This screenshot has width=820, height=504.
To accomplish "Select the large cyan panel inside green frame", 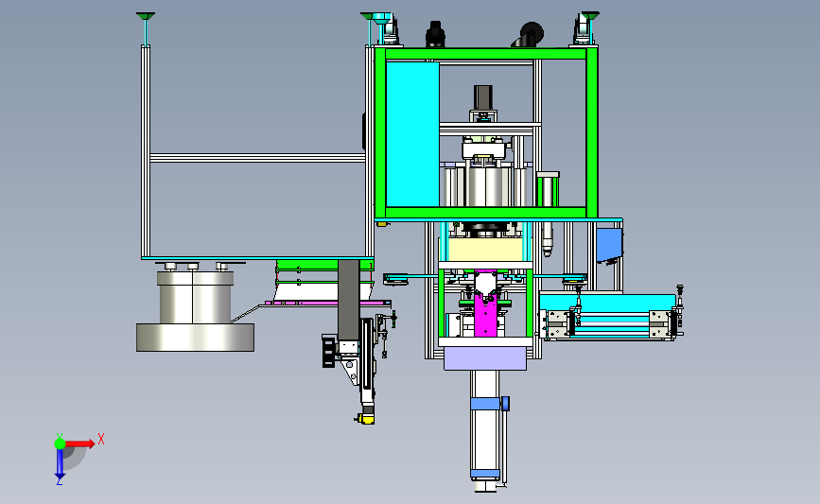I will point(412,134).
